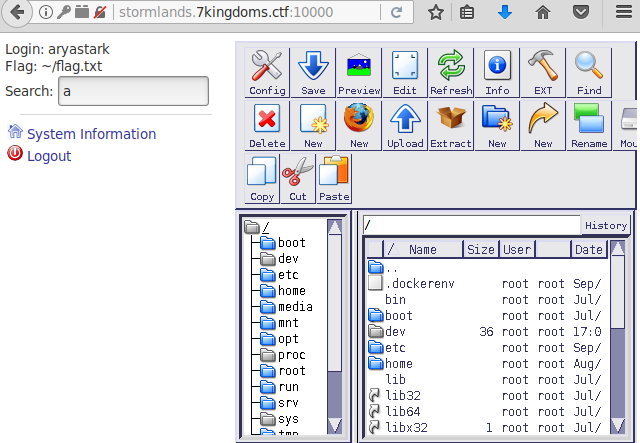Go to the browser home page icon
This screenshot has height=443, width=640.
[542, 12]
